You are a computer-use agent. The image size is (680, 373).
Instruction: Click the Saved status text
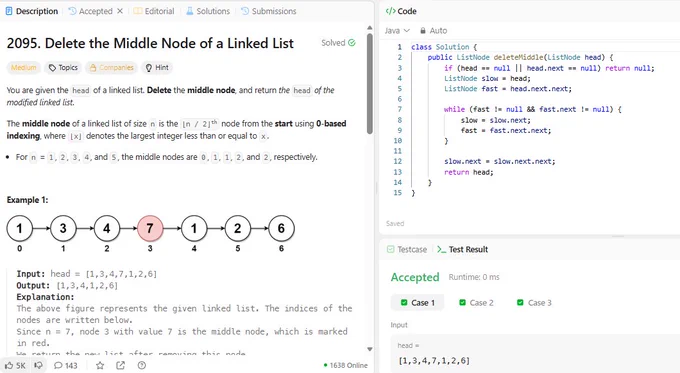point(395,224)
